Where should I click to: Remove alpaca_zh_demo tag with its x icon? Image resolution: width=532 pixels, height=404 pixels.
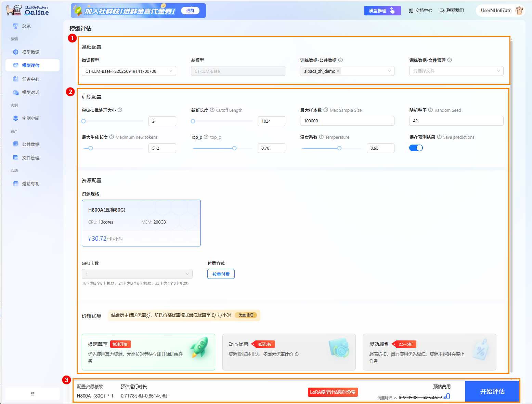pyautogui.click(x=338, y=71)
